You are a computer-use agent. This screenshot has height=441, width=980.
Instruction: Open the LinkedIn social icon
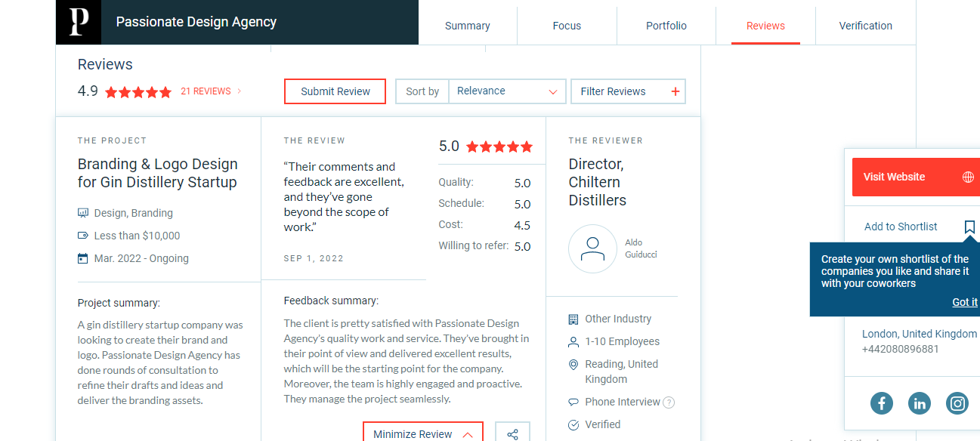point(920,403)
